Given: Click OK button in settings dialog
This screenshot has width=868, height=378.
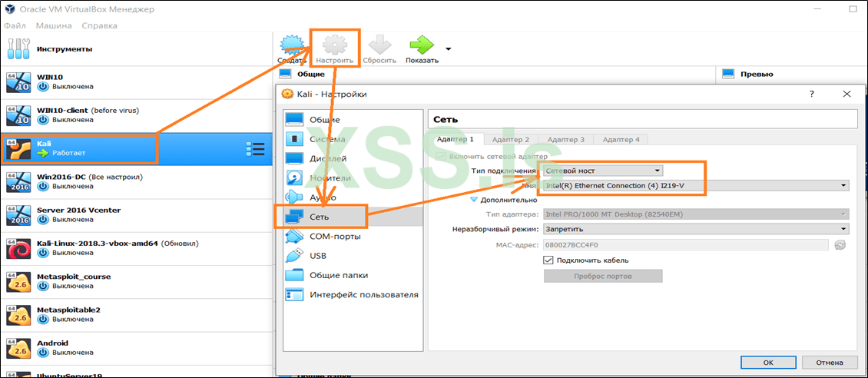Looking at the screenshot, I should 768,363.
